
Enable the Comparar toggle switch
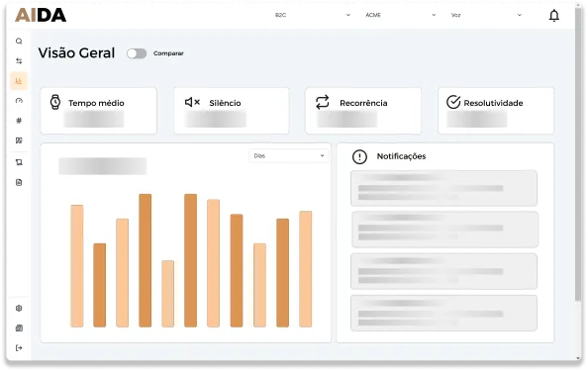pyautogui.click(x=137, y=53)
